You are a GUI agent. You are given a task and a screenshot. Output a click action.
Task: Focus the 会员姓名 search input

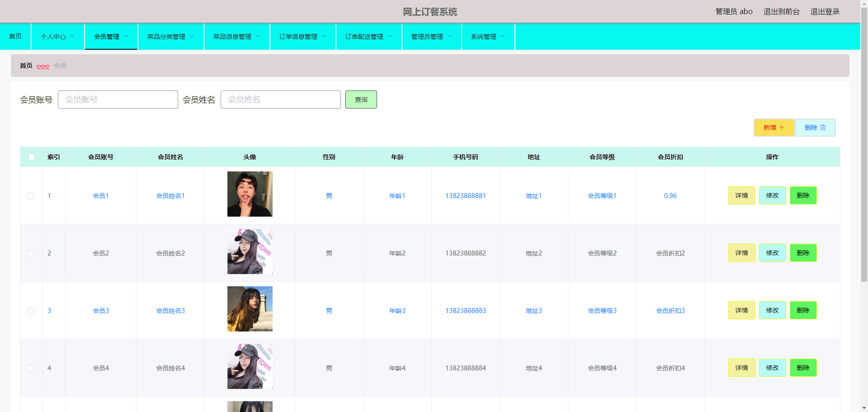pyautogui.click(x=281, y=99)
